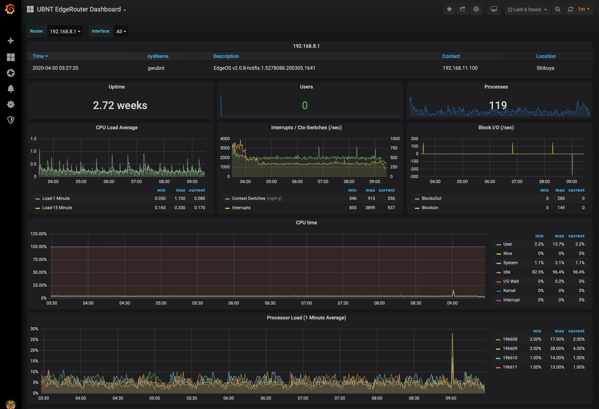Screen dimensions: 599x409
Task: Open the Block I/O panel title menu
Action: coord(496,128)
